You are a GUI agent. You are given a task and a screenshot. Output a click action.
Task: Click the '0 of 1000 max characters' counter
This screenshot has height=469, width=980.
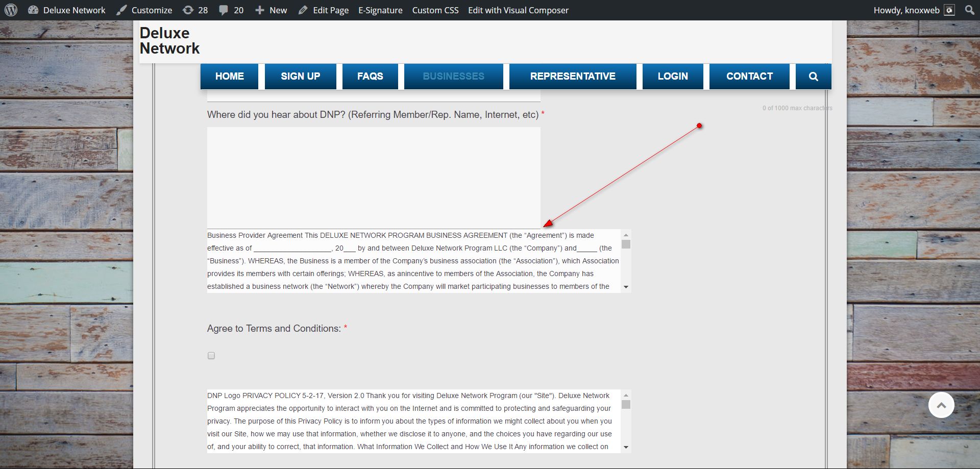pyautogui.click(x=797, y=108)
